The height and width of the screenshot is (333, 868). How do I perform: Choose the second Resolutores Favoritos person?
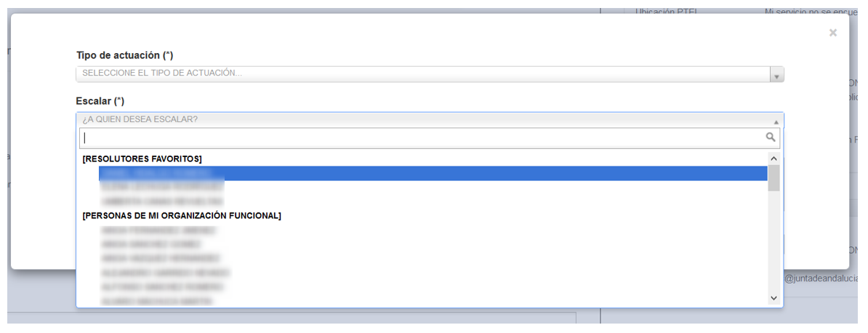(x=433, y=187)
